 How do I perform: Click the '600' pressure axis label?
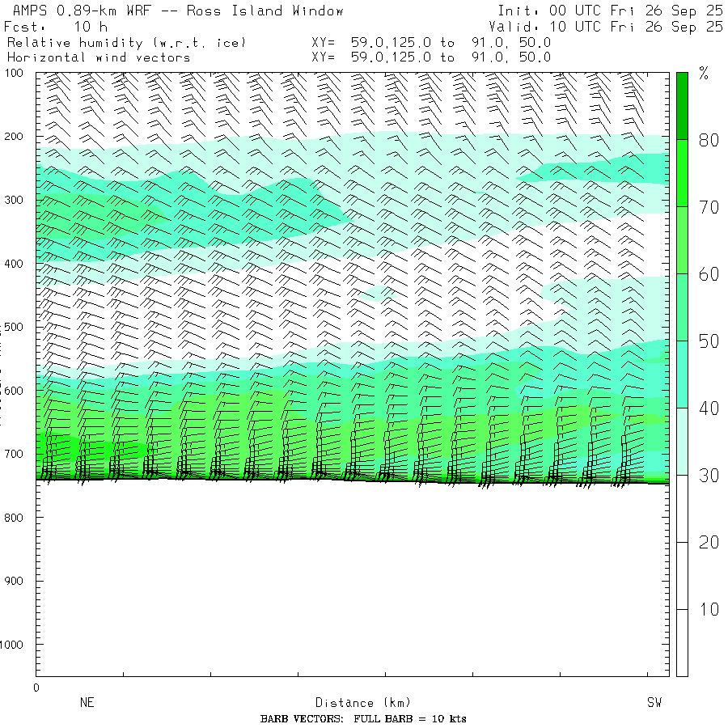tap(14, 391)
